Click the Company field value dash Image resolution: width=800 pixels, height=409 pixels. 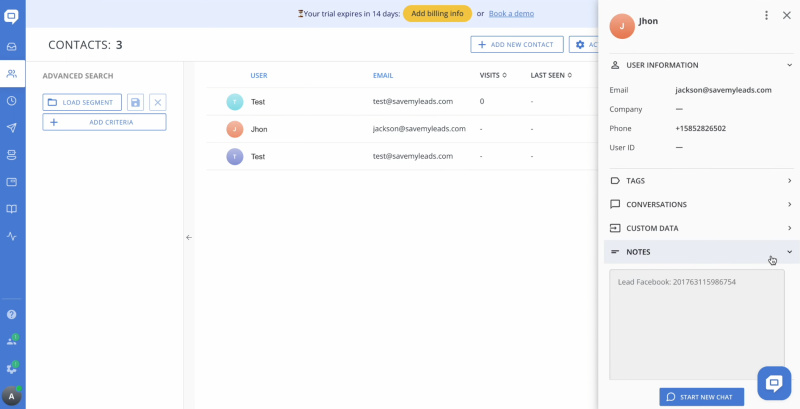click(x=679, y=109)
